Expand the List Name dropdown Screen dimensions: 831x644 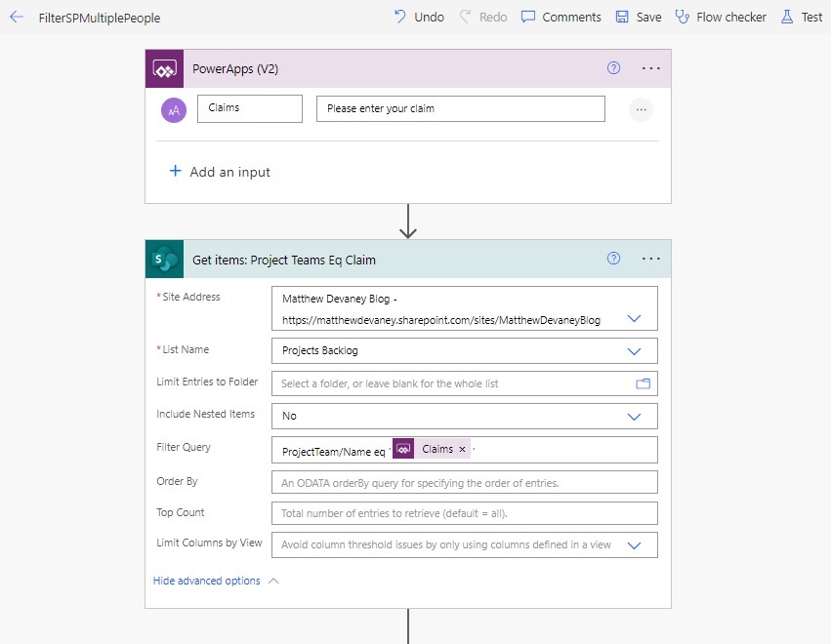click(x=634, y=351)
